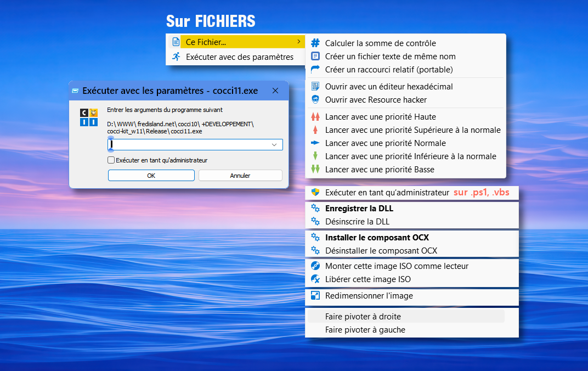Expand the Ce Fichier submenu chevron

298,42
